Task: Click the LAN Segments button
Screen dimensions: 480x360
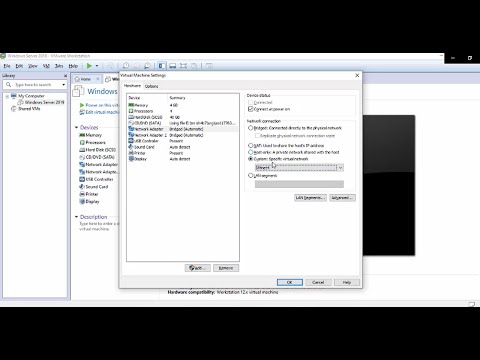Action: (x=310, y=198)
